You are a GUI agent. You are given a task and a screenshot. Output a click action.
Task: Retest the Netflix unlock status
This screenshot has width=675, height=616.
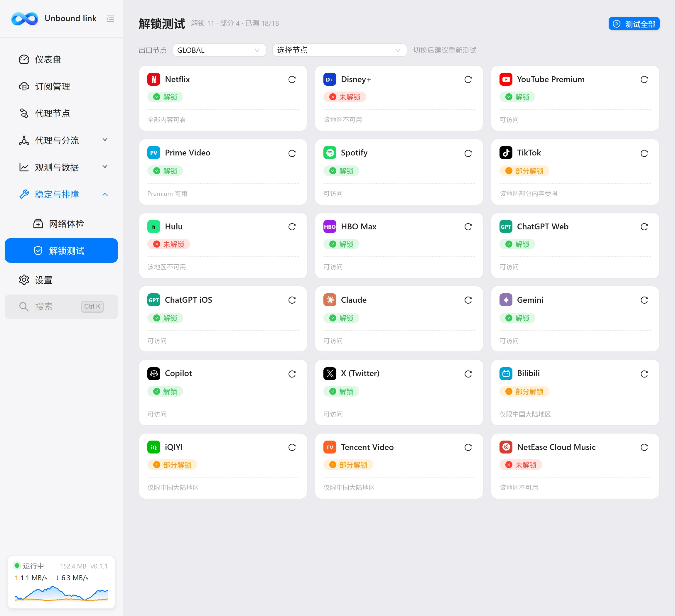(x=292, y=79)
